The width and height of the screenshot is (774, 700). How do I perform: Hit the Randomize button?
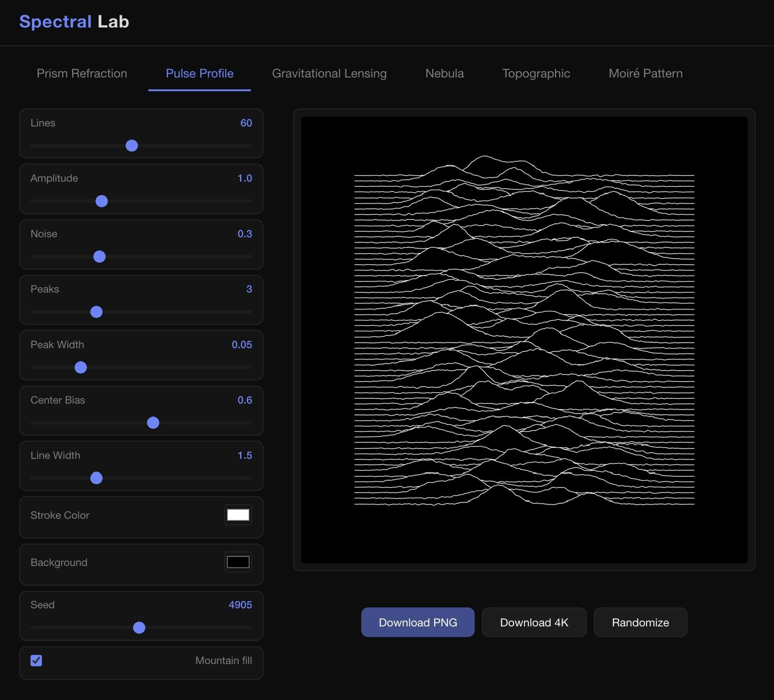point(640,622)
